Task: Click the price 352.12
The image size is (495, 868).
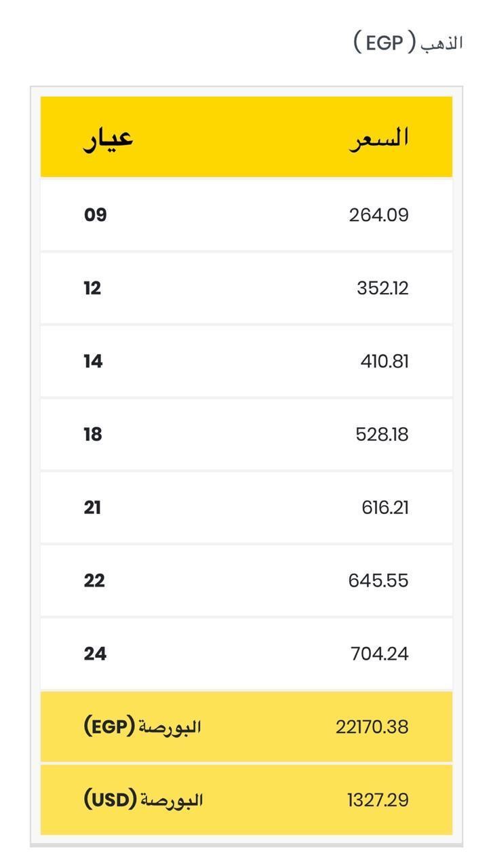Action: tap(382, 288)
